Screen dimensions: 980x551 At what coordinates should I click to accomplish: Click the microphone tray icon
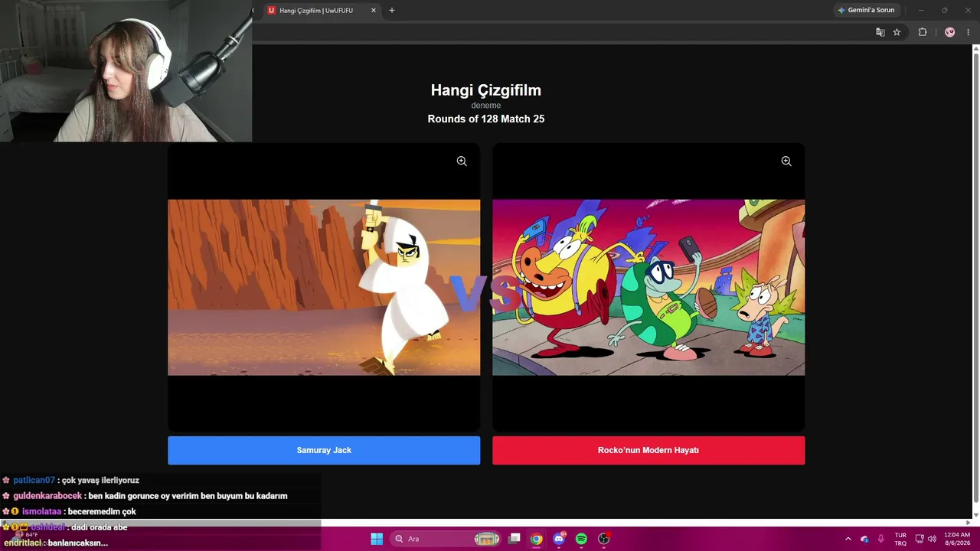[881, 539]
